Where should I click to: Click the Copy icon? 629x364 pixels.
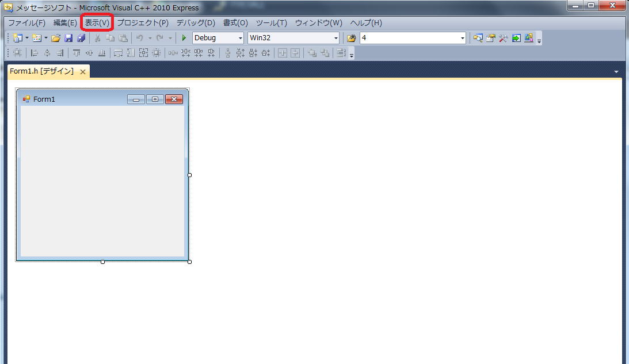coord(110,38)
